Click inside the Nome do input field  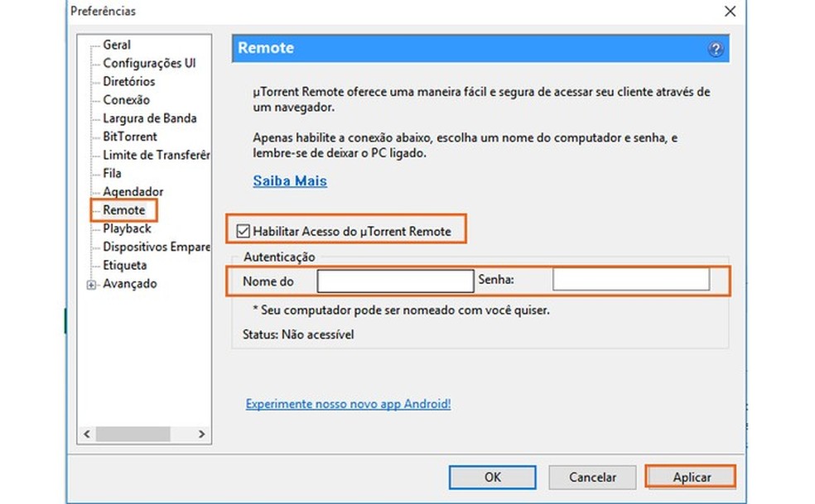(395, 281)
